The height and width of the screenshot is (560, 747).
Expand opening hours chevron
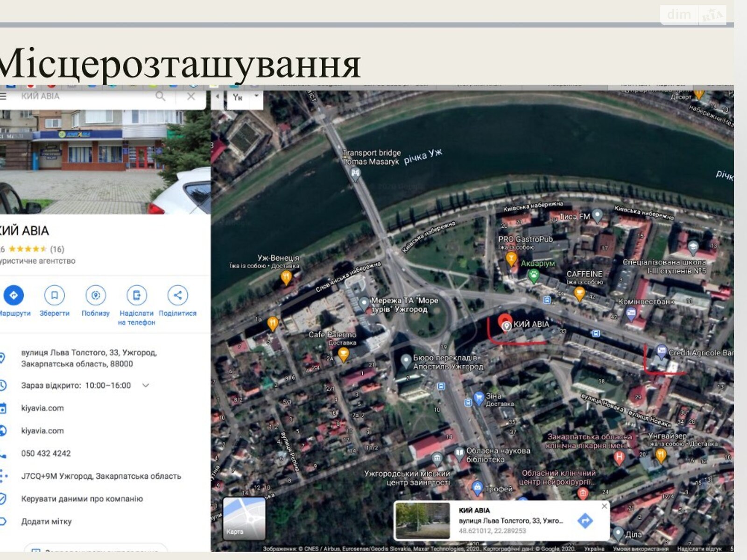point(146,385)
